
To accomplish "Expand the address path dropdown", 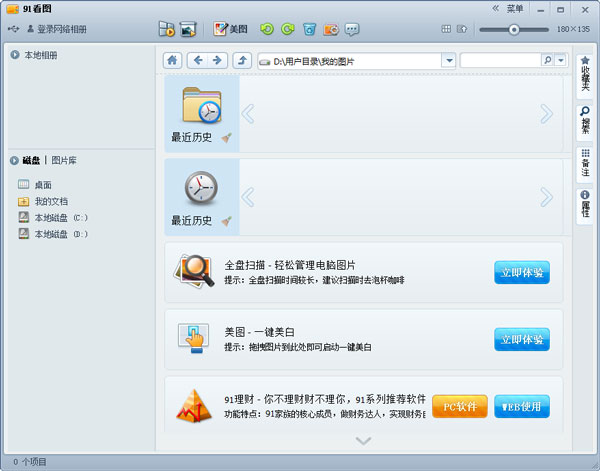I will [x=449, y=60].
